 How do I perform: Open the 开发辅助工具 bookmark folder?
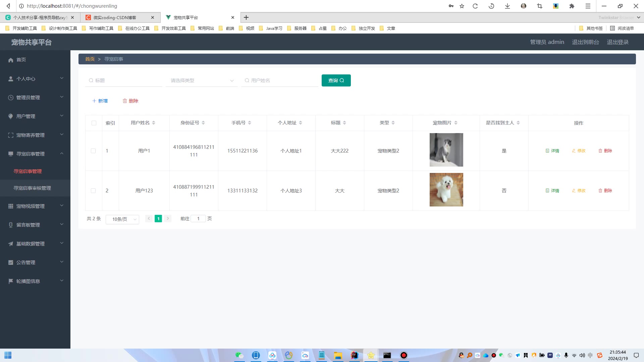[x=21, y=28]
